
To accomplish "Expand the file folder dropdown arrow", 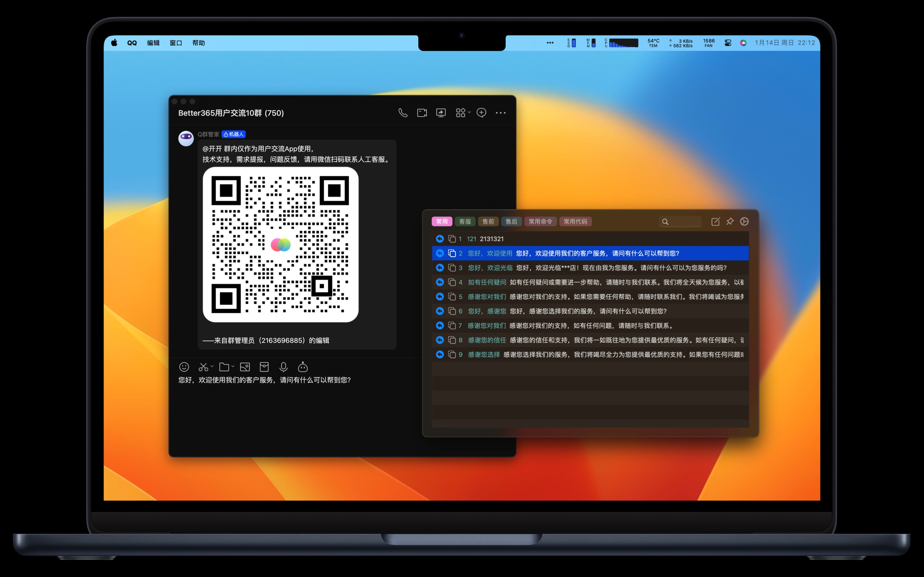I will point(233,366).
